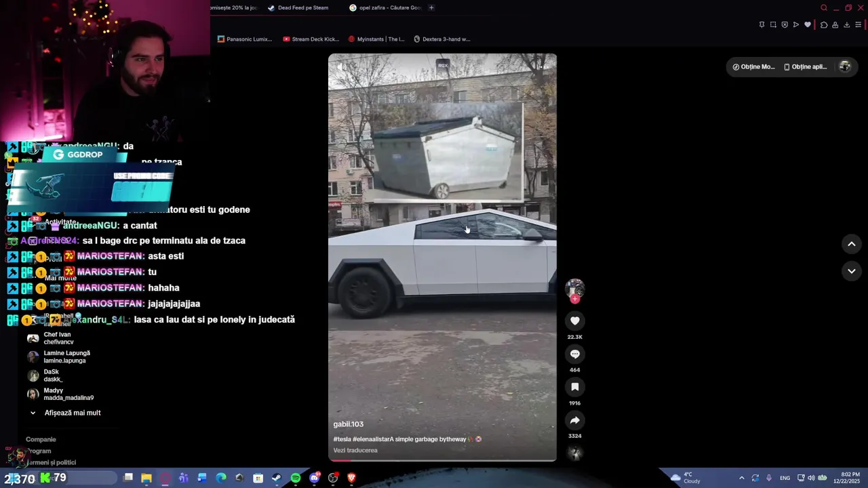
Task: Open Task View in taskbar
Action: 128,478
